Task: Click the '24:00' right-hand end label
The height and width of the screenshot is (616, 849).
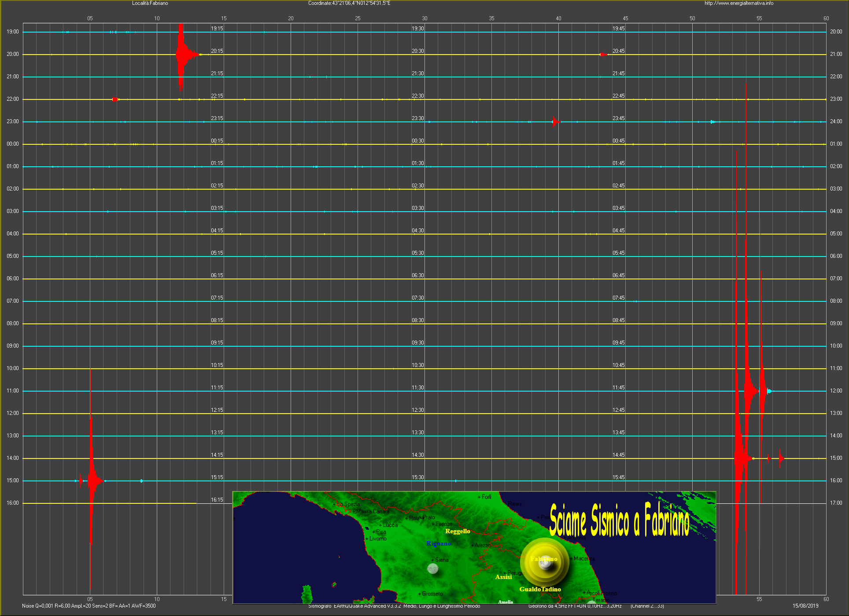Action: point(836,121)
